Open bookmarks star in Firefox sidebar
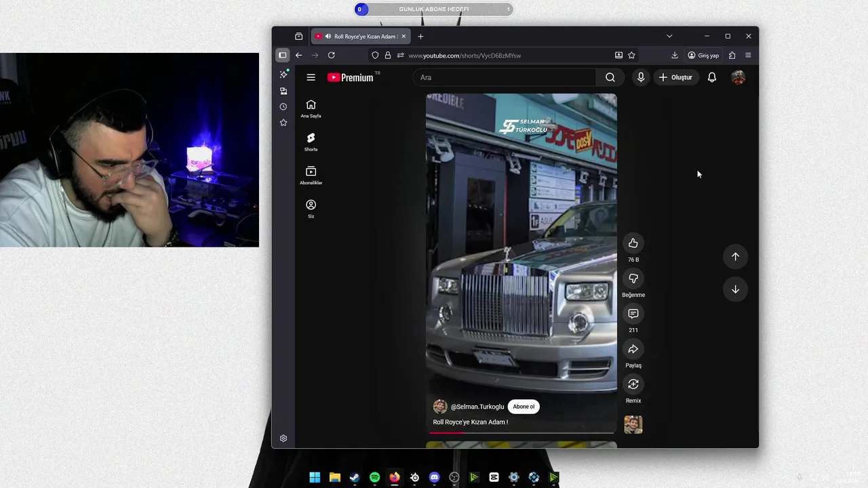The width and height of the screenshot is (868, 488). pos(283,123)
